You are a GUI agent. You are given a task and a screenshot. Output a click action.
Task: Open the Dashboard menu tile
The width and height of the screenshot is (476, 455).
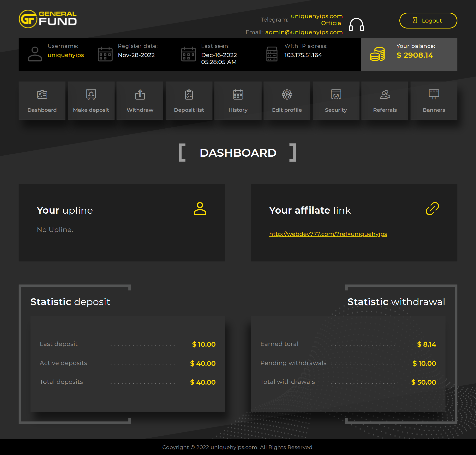42,101
